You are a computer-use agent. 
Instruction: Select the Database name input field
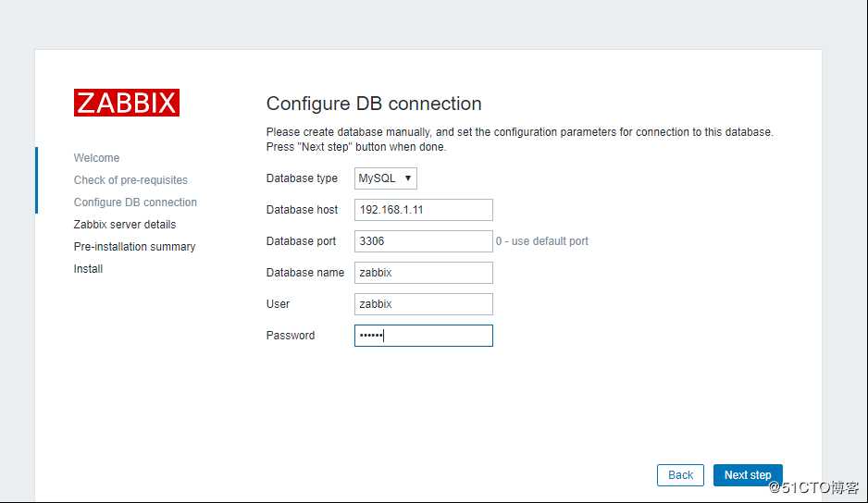[424, 273]
